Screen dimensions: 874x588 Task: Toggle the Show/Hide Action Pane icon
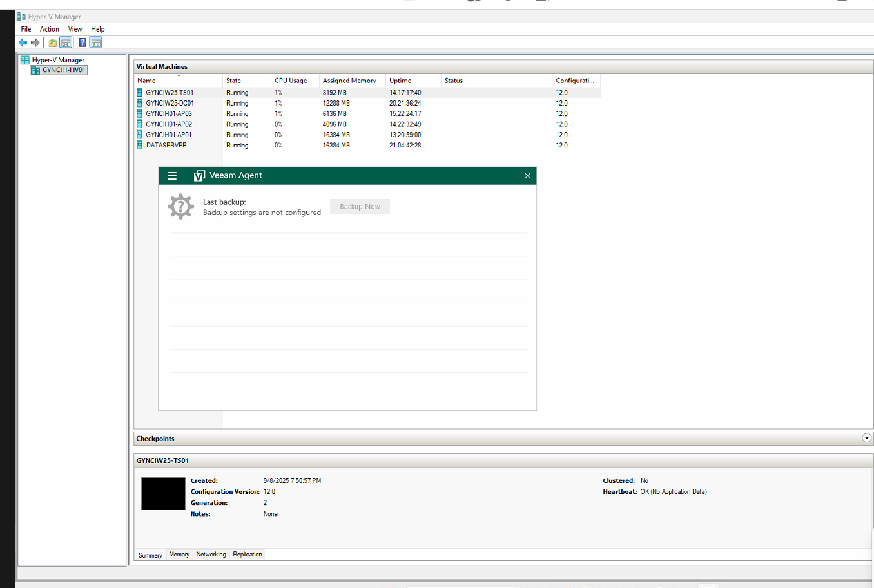[x=96, y=43]
